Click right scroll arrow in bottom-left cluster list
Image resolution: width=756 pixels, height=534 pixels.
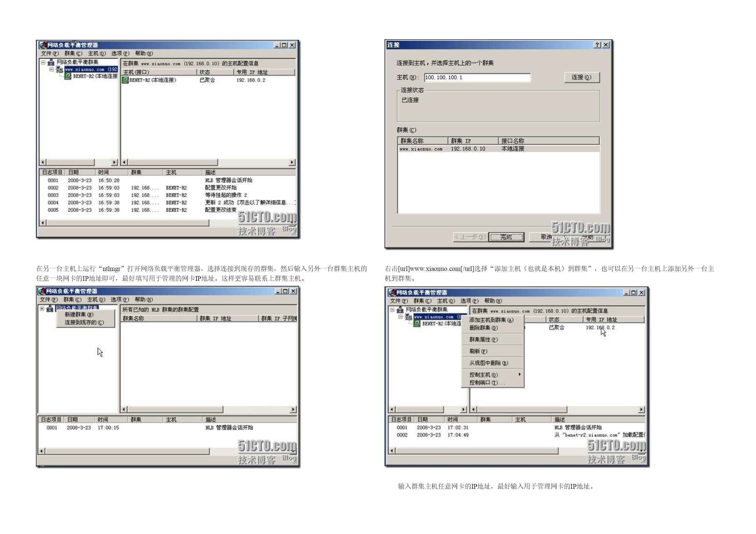click(x=293, y=409)
